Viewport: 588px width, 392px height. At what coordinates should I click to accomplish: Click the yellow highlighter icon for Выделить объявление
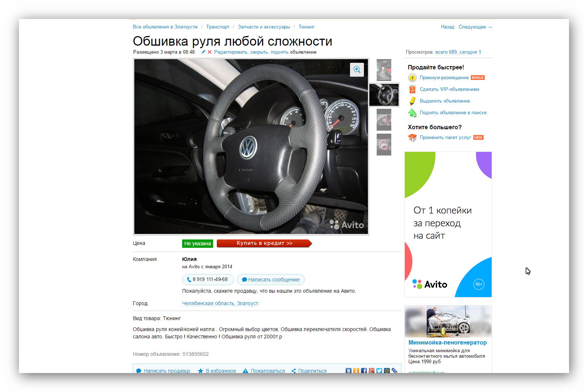point(412,101)
